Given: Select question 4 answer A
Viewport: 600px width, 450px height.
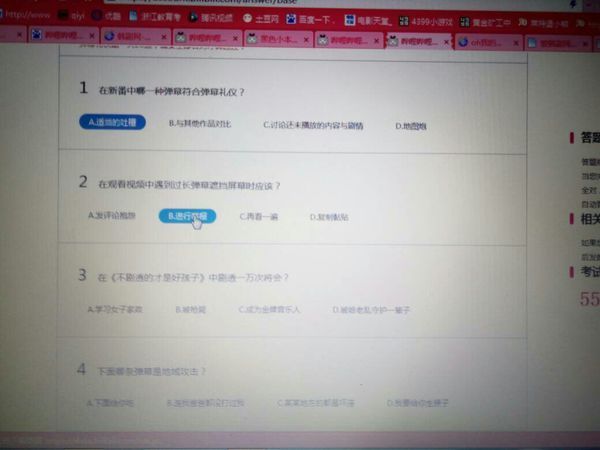Looking at the screenshot, I should coord(110,403).
